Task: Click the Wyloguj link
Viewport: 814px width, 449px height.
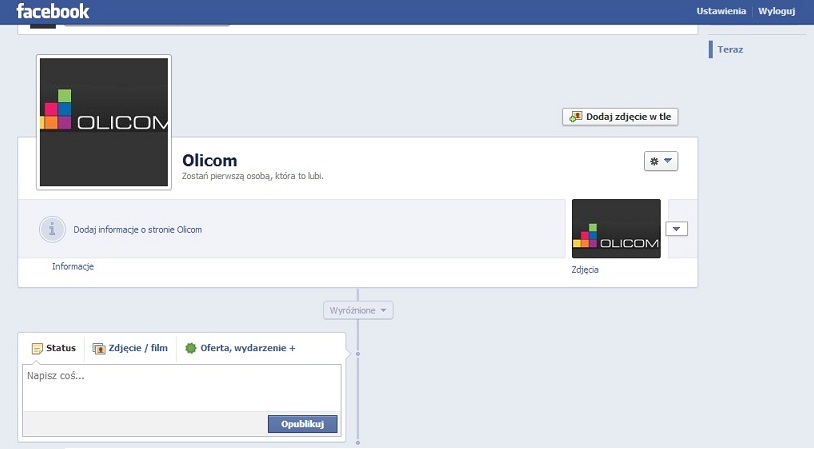Action: coord(776,11)
